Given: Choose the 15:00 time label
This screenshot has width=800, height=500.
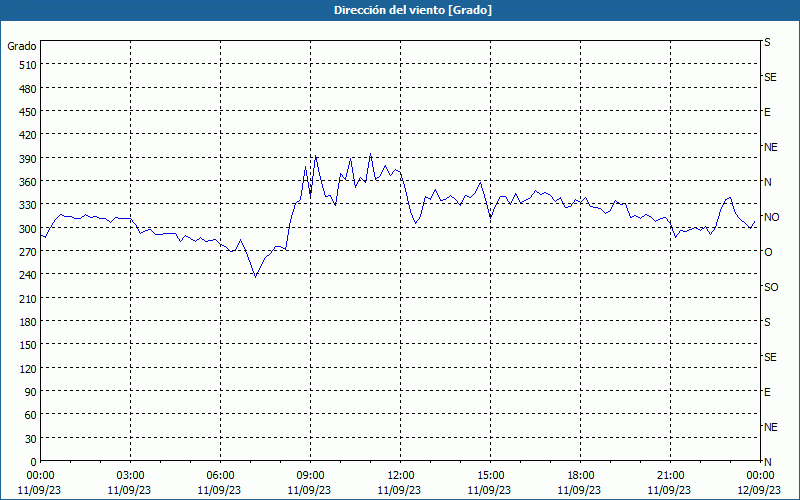Looking at the screenshot, I should click(490, 476).
